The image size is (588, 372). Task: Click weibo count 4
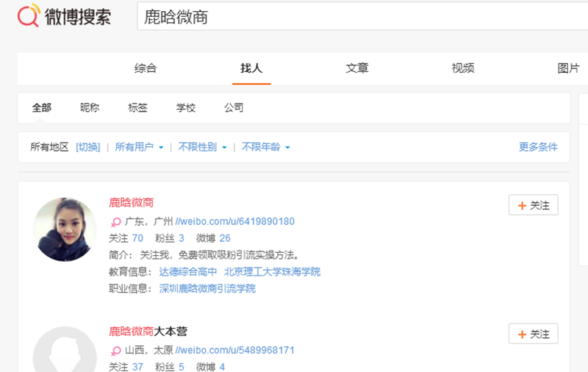tap(223, 367)
